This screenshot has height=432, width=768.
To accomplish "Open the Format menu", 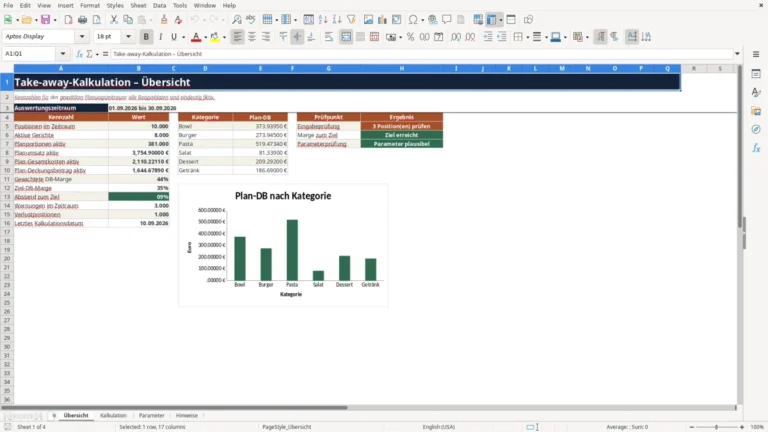I will (x=90, y=5).
